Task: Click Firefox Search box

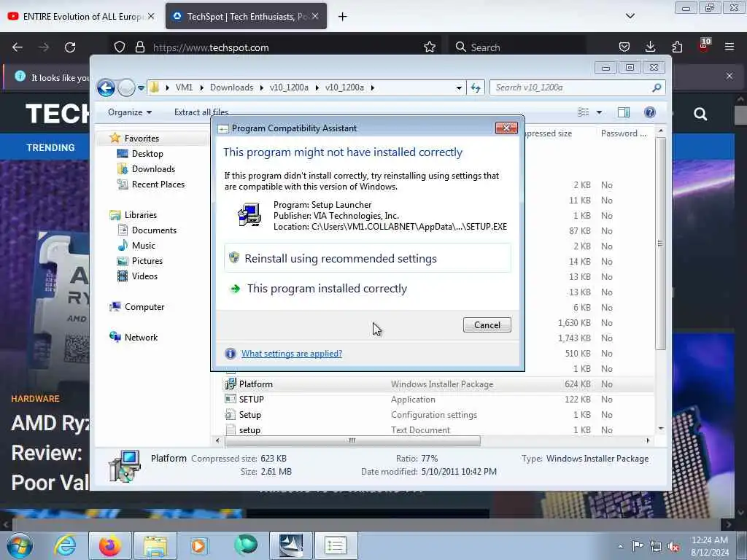Action: coord(517,47)
